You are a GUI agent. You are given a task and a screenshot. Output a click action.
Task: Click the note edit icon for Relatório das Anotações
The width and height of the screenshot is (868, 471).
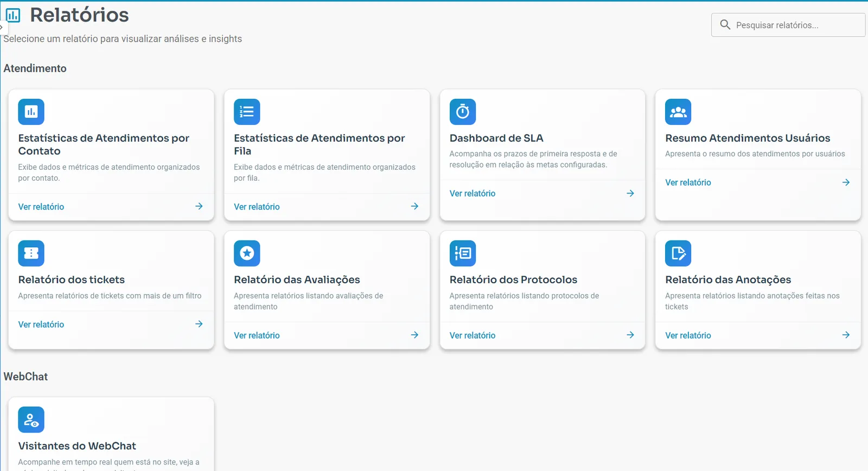678,253
